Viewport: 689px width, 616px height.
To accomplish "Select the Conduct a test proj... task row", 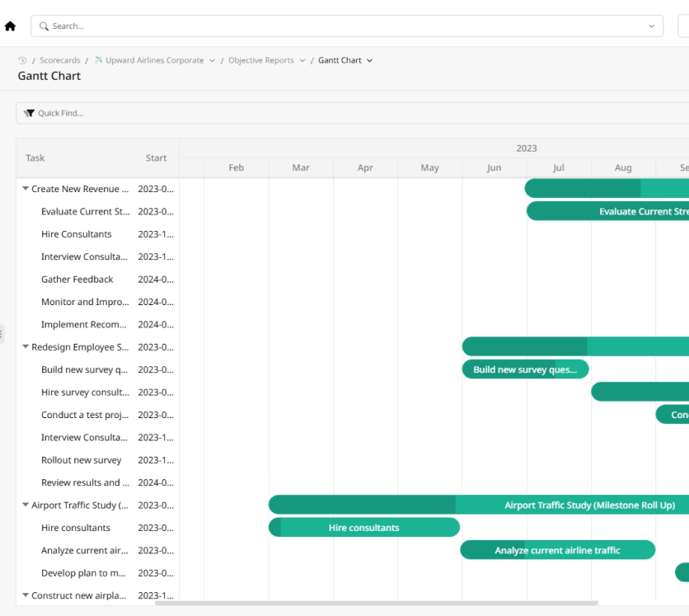I will [97, 415].
